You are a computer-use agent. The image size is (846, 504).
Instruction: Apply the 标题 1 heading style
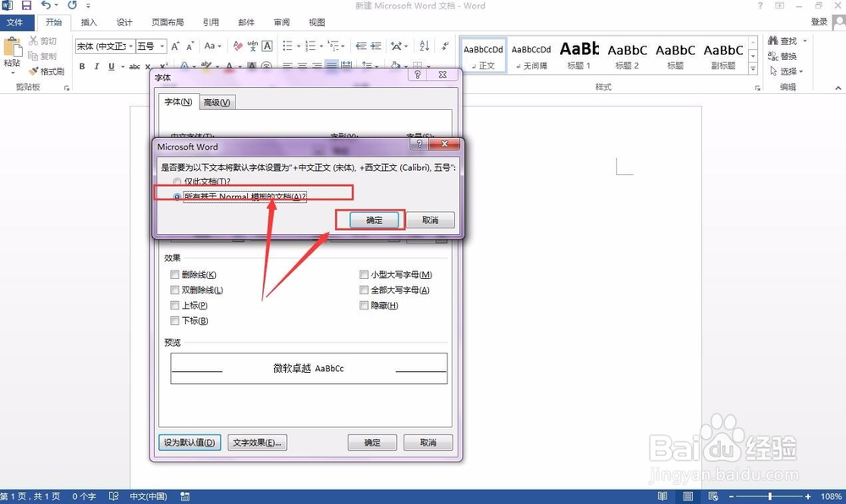(x=579, y=55)
